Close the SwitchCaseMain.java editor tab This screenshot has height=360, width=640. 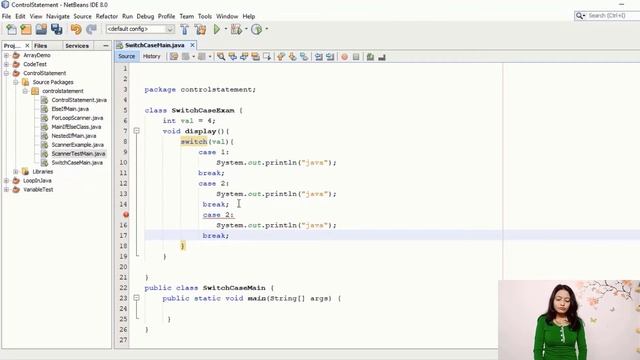192,45
